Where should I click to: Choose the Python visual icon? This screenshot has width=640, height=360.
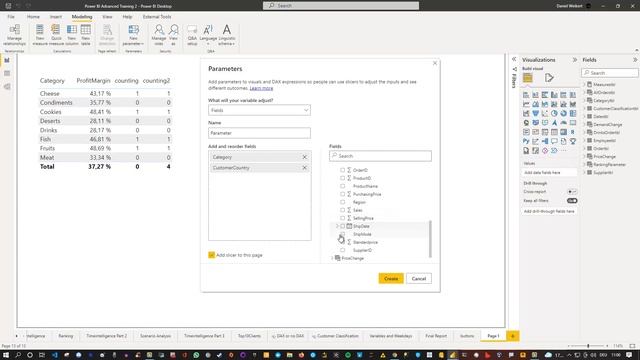pyautogui.click(x=526, y=141)
